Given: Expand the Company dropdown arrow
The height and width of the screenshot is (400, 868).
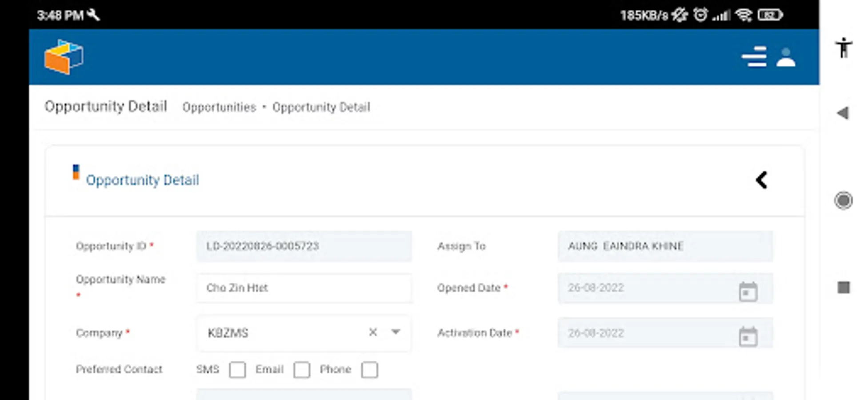Looking at the screenshot, I should coord(396,332).
